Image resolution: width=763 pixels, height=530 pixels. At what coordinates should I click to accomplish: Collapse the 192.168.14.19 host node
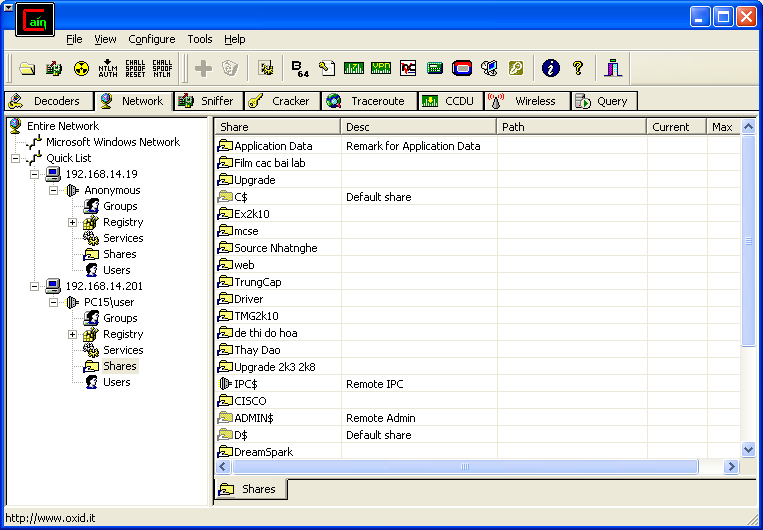coord(34,174)
